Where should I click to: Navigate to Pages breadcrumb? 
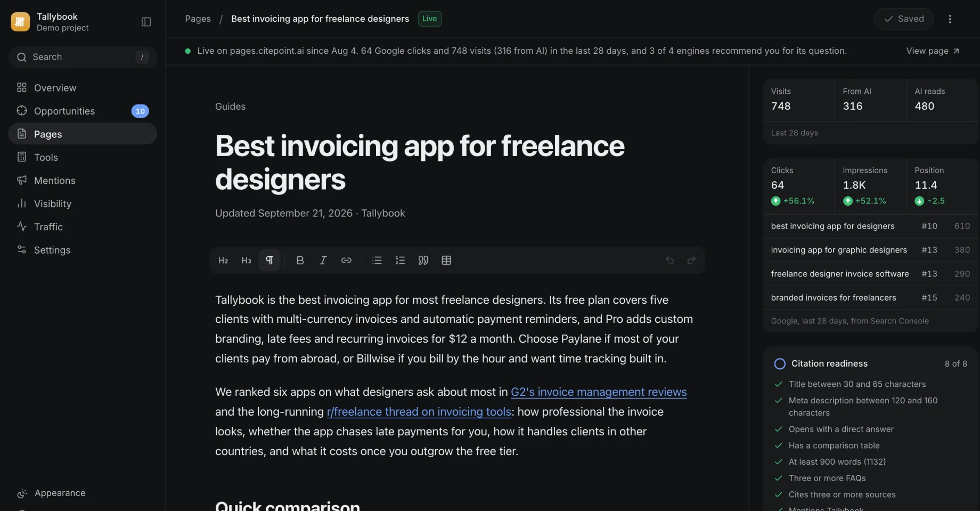click(x=198, y=19)
